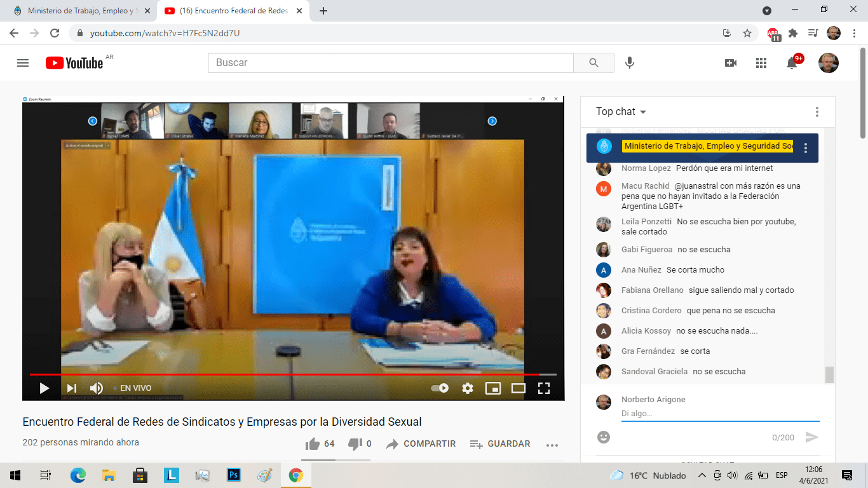Click the address bar URL
This screenshot has height=488, width=868.
point(165,33)
